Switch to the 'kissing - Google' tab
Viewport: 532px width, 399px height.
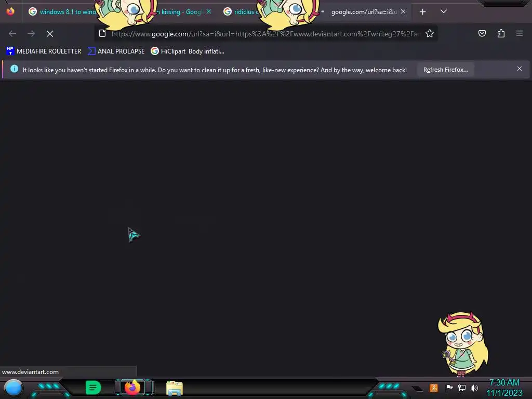pyautogui.click(x=180, y=12)
